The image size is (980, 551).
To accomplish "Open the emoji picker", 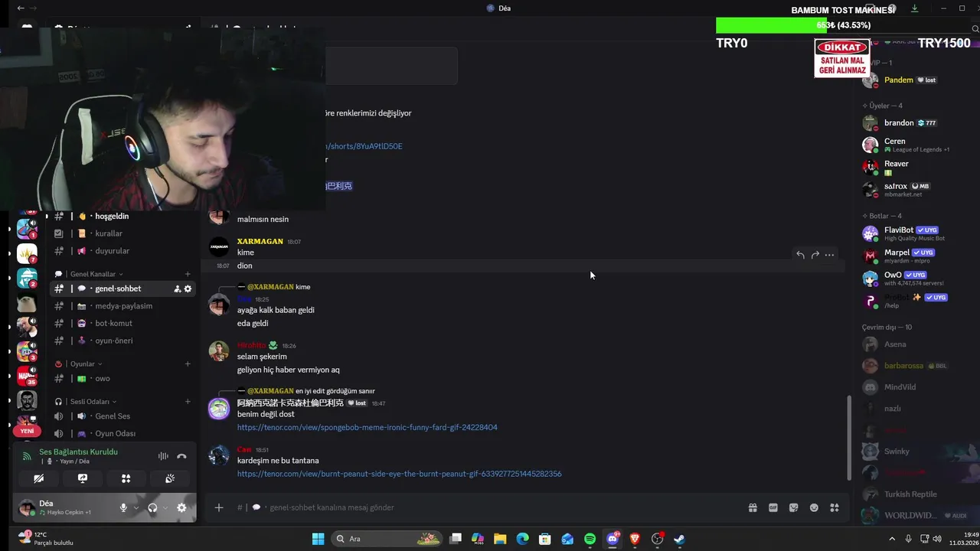I will tap(814, 507).
